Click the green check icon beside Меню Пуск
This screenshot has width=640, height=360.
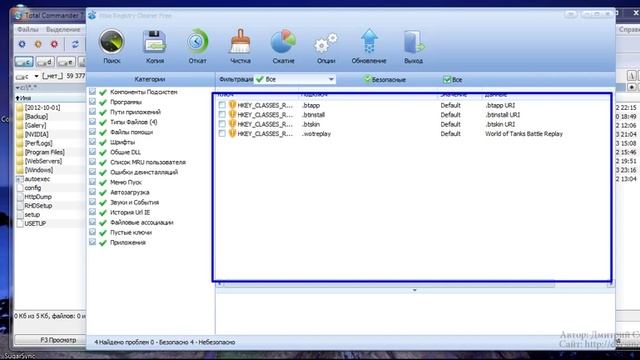[x=103, y=182]
